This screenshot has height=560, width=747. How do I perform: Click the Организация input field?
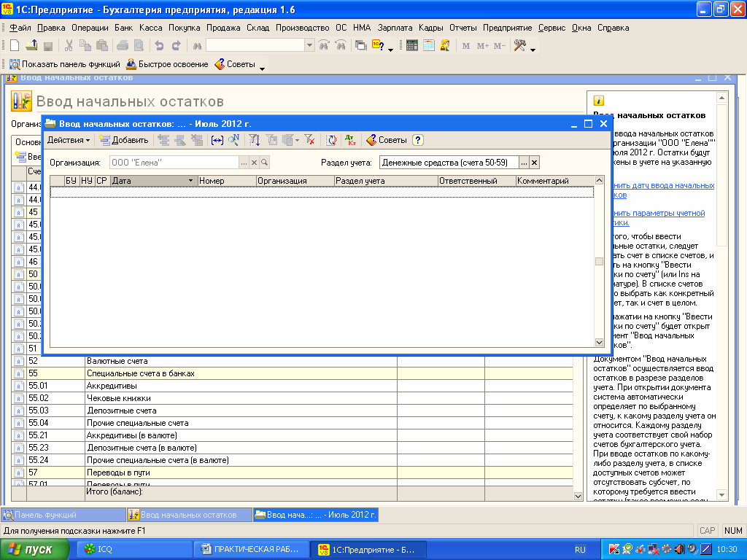(174, 163)
